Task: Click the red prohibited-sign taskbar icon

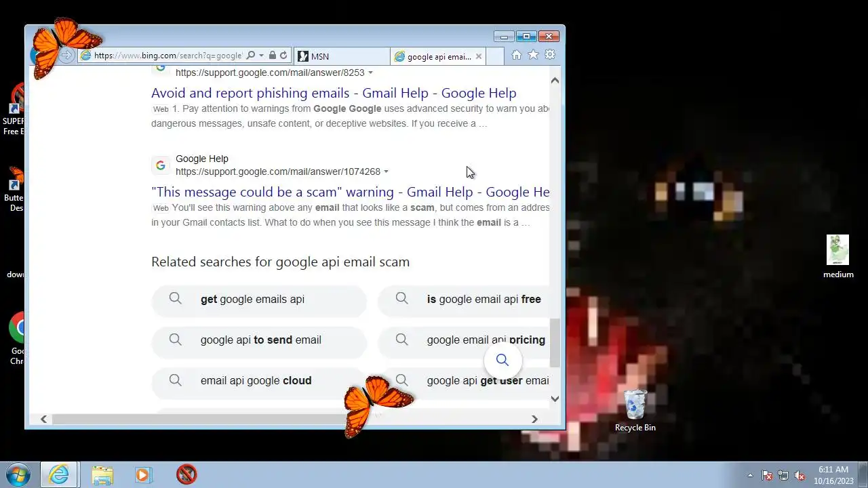Action: point(186,474)
